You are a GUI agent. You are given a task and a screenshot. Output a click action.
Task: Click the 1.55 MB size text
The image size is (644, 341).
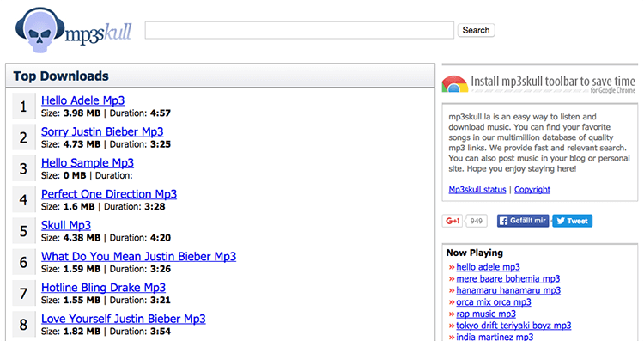82,301
